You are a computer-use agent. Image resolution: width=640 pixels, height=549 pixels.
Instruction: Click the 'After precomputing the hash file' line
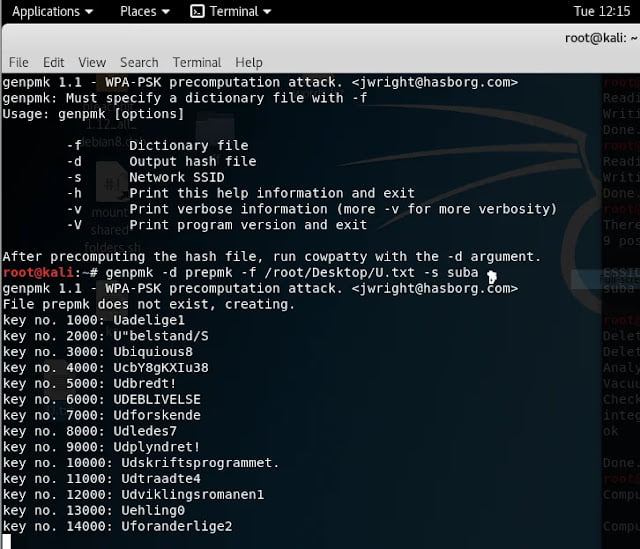[272, 256]
